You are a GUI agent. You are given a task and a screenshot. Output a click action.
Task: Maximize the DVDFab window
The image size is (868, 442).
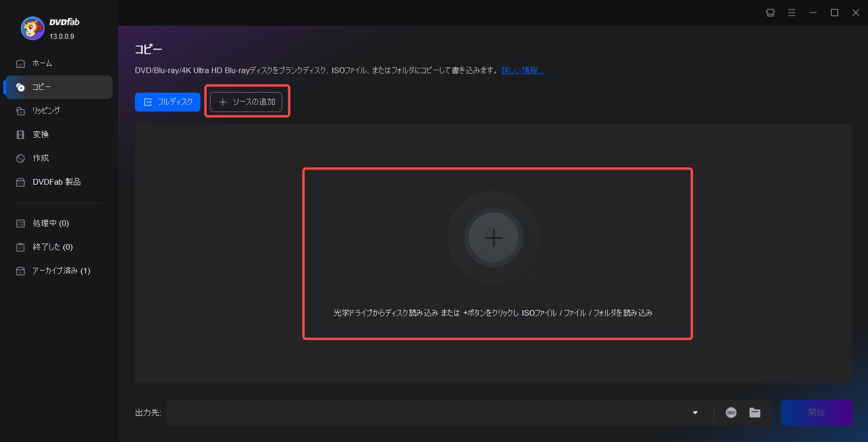click(834, 13)
